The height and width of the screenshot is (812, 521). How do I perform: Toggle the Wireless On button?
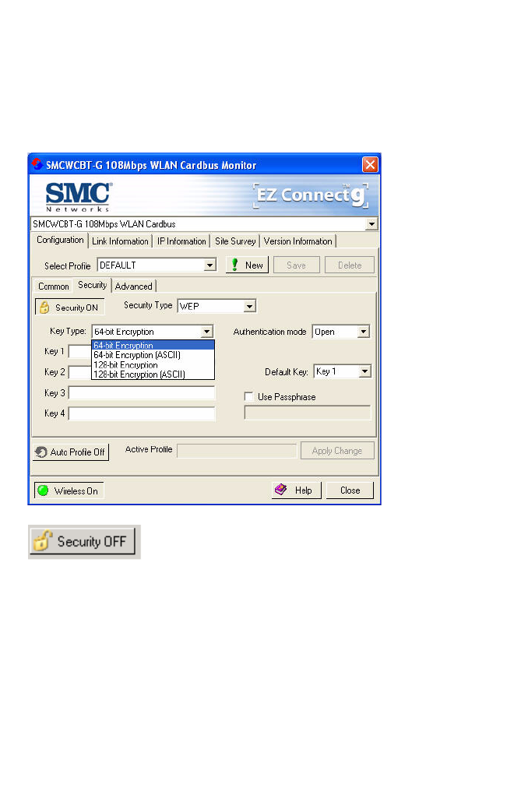click(69, 490)
